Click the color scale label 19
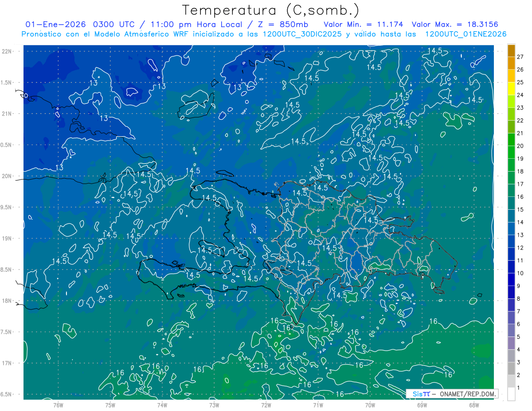 click(x=521, y=159)
